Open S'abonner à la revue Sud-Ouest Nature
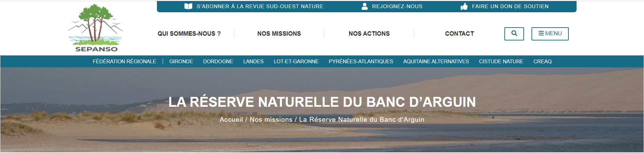The image size is (644, 153). point(260,6)
